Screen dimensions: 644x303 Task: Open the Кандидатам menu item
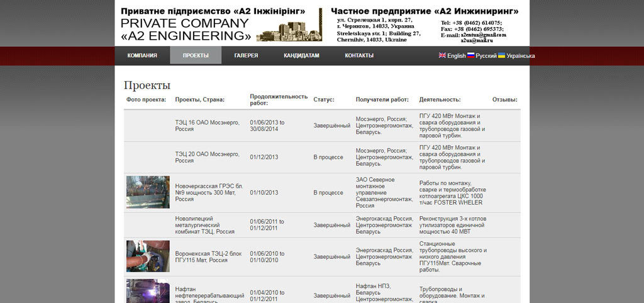click(301, 55)
